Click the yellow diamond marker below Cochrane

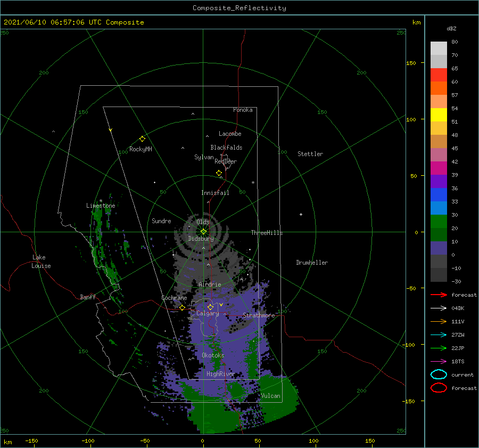[x=182, y=308]
